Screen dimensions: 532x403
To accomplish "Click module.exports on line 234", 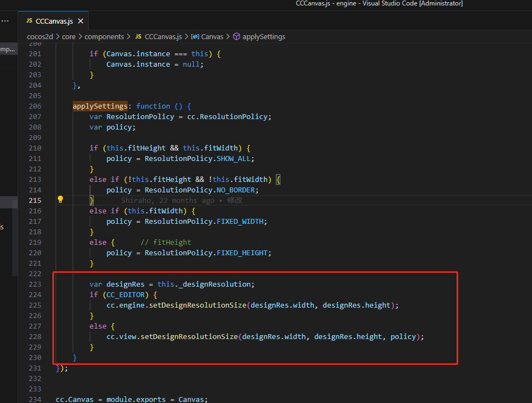I will click(x=136, y=399).
